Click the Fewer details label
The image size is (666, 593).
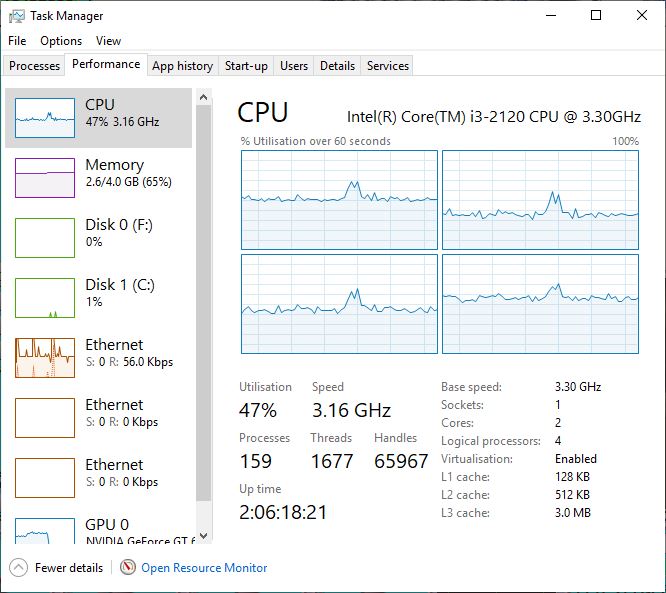[x=69, y=568]
